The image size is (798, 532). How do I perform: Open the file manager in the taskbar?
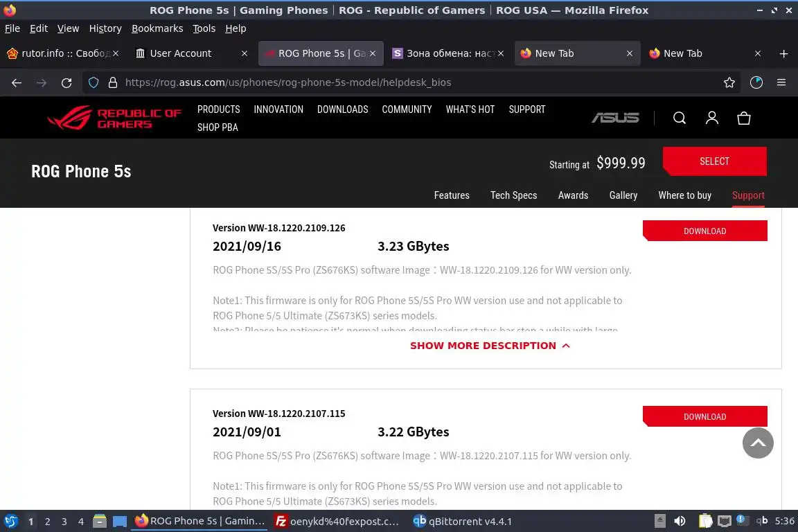coord(100,522)
